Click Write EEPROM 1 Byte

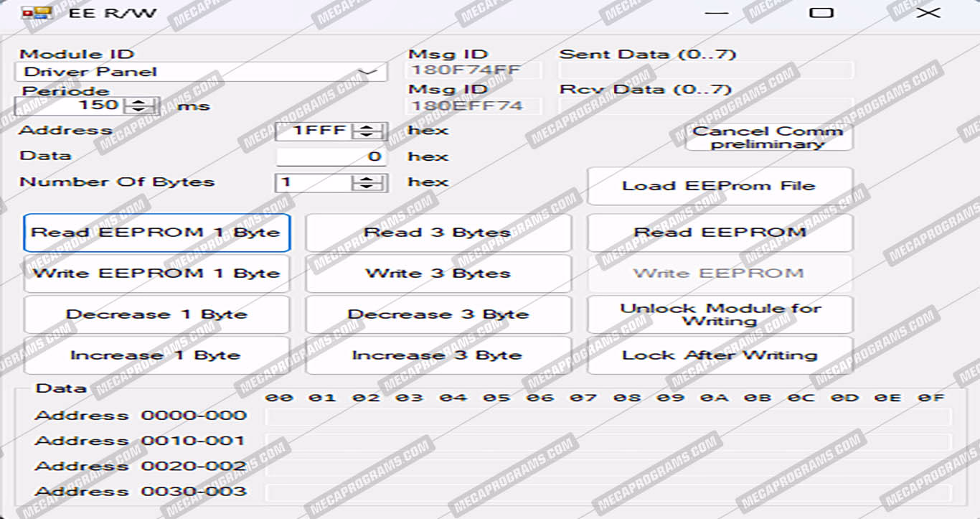(x=156, y=273)
